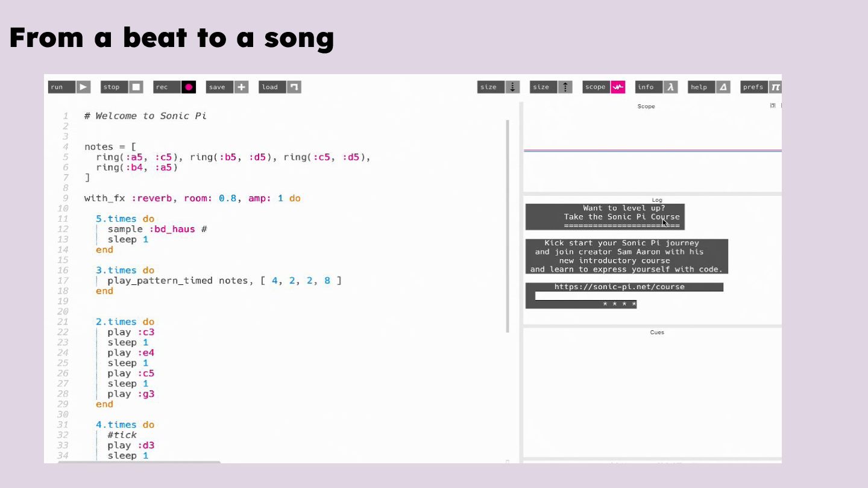The width and height of the screenshot is (868, 488).
Task: Click ':a5' in the first ring on line 5
Action: [134, 157]
